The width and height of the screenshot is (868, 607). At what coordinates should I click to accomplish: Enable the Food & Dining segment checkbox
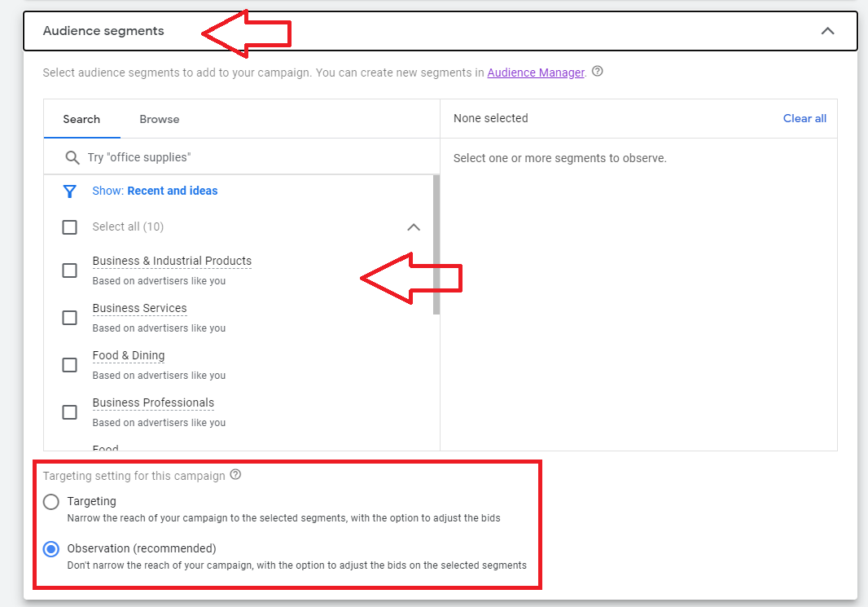[x=70, y=365]
